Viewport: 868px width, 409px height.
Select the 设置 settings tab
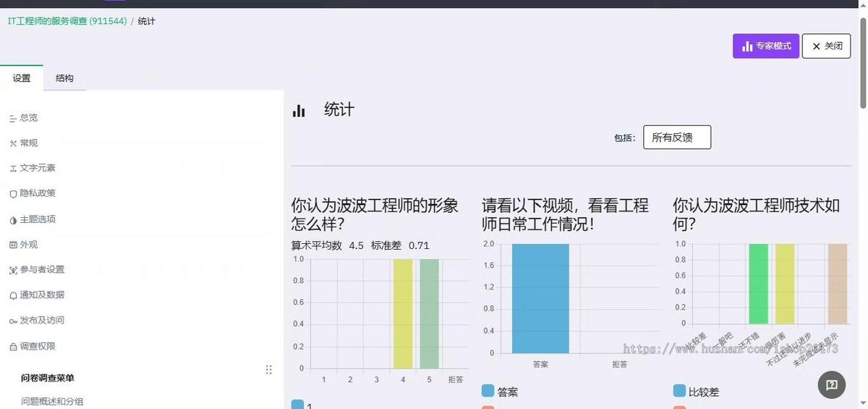(x=22, y=78)
